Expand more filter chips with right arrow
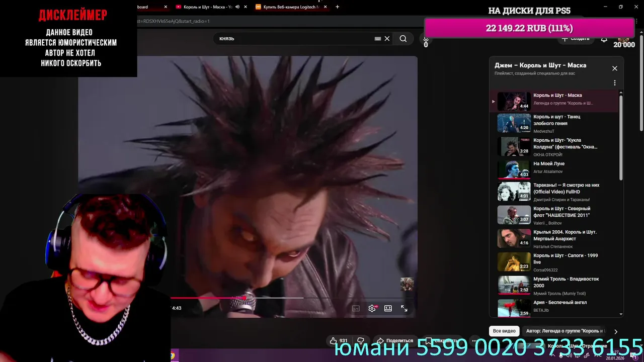Image resolution: width=644 pixels, height=362 pixels. (615, 331)
